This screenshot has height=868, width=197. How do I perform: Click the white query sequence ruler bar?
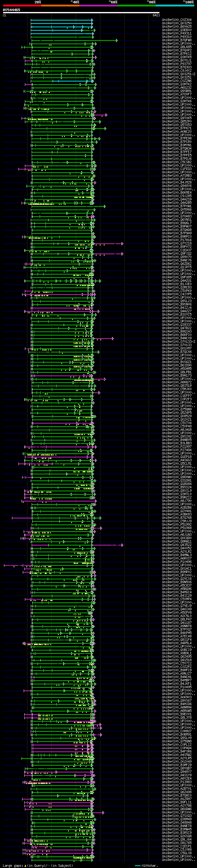(x=81, y=13)
